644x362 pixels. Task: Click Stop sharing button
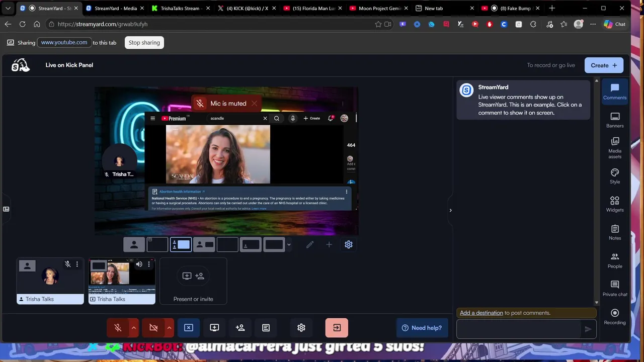144,43
